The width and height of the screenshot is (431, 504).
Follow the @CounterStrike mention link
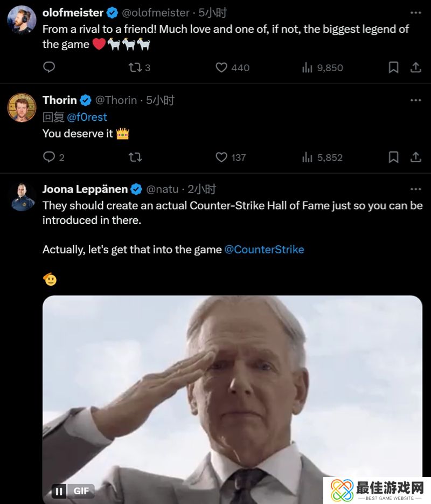(264, 250)
